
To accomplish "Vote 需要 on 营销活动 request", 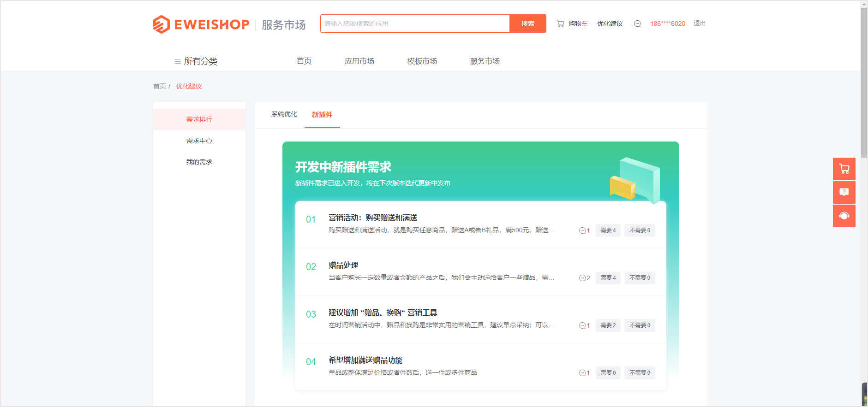I will pyautogui.click(x=608, y=230).
